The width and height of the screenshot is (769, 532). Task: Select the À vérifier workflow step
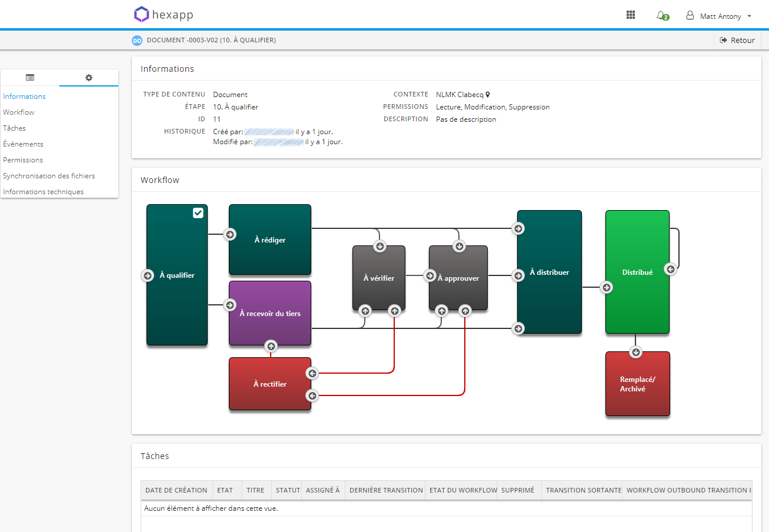click(x=379, y=278)
